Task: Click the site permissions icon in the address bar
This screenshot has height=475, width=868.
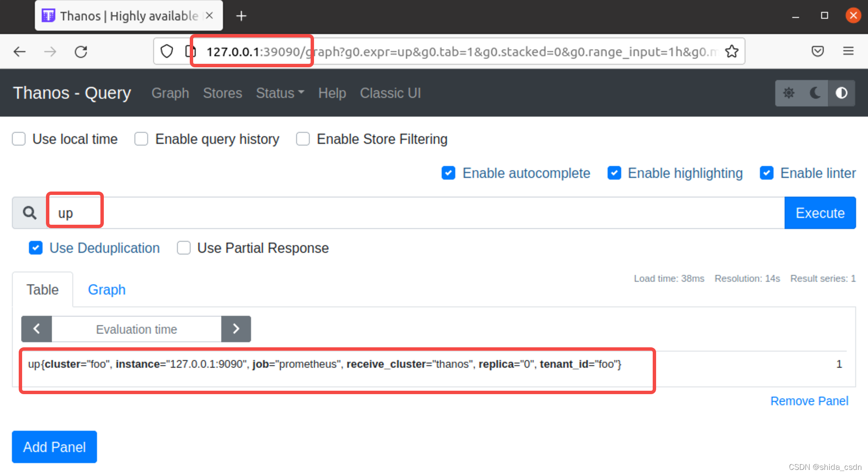Action: pos(190,52)
